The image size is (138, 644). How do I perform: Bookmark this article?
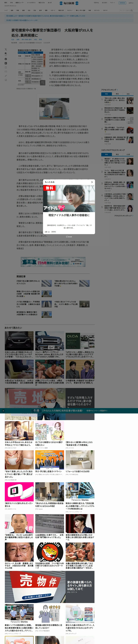[6, 68]
